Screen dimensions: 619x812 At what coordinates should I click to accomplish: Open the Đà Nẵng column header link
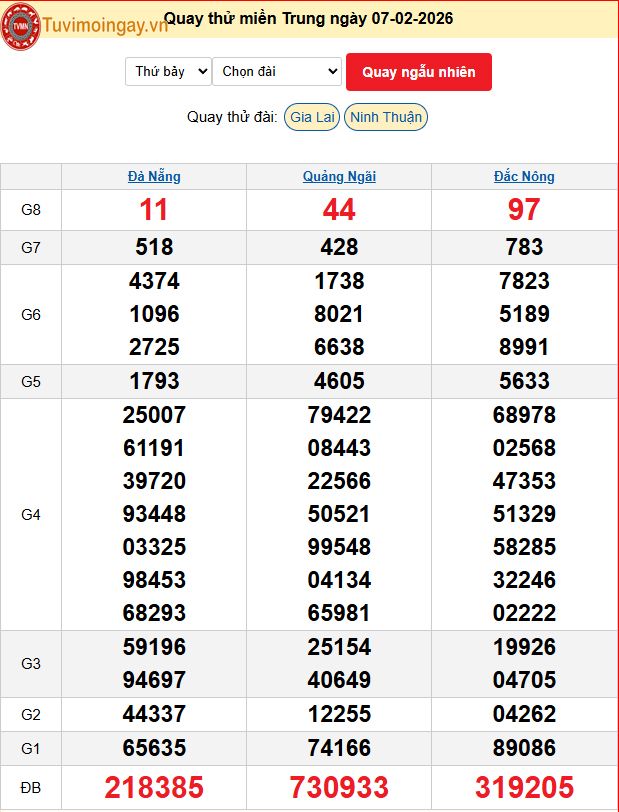(x=154, y=176)
